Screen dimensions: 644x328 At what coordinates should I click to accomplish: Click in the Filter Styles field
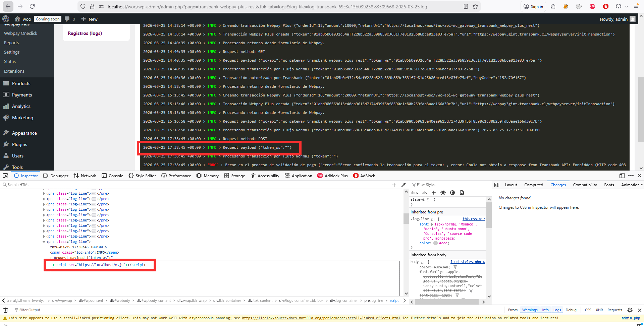[x=449, y=185]
